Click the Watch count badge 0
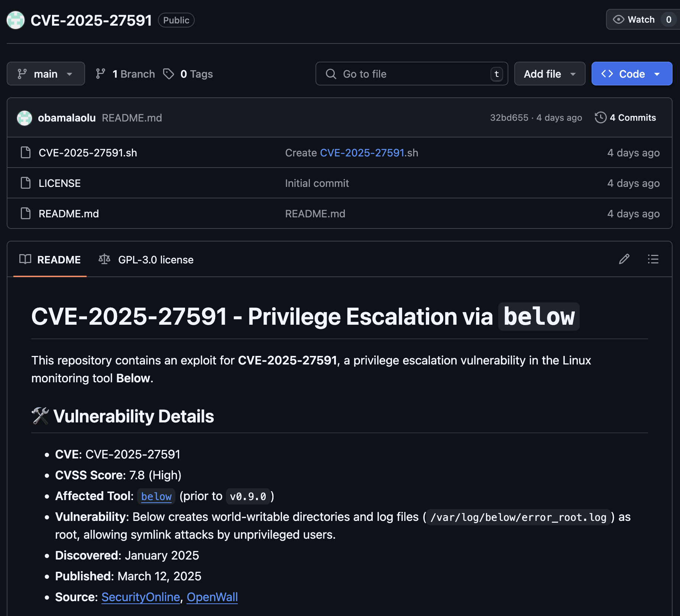680x616 pixels. click(668, 19)
